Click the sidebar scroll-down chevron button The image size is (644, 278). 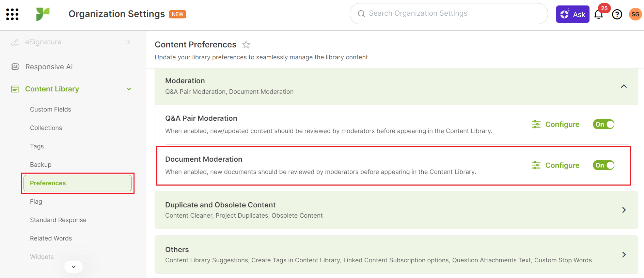(74, 267)
